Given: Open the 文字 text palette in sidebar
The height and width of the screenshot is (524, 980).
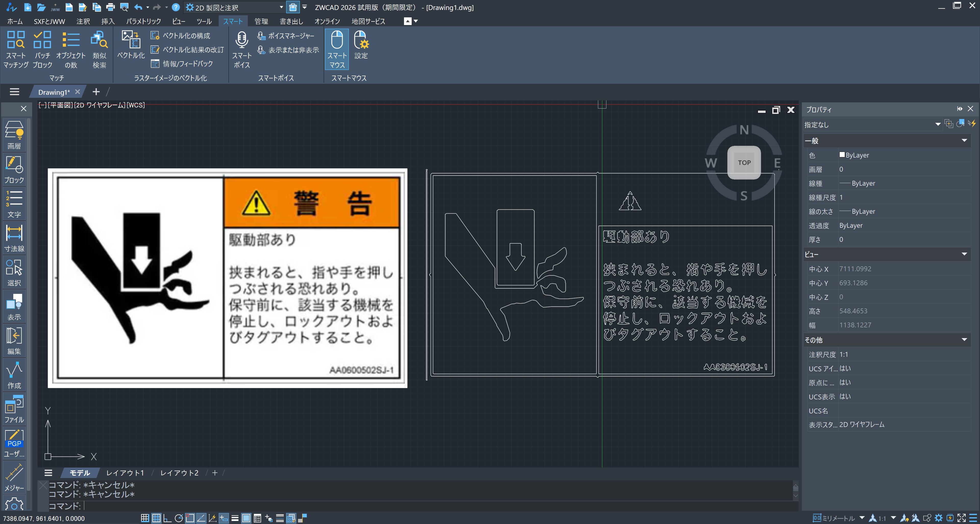Looking at the screenshot, I should pyautogui.click(x=15, y=204).
